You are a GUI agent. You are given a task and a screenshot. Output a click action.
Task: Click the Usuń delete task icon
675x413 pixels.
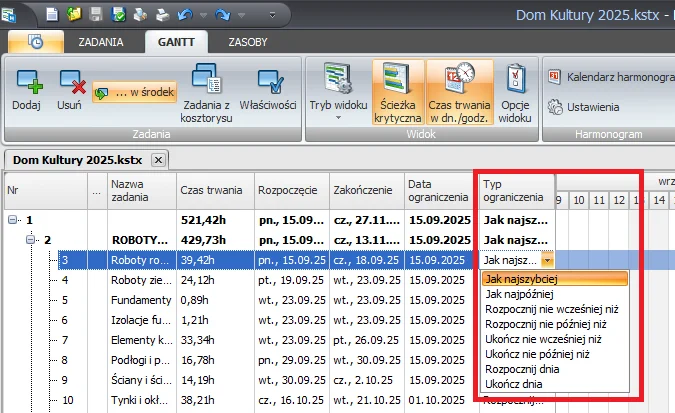[70, 87]
